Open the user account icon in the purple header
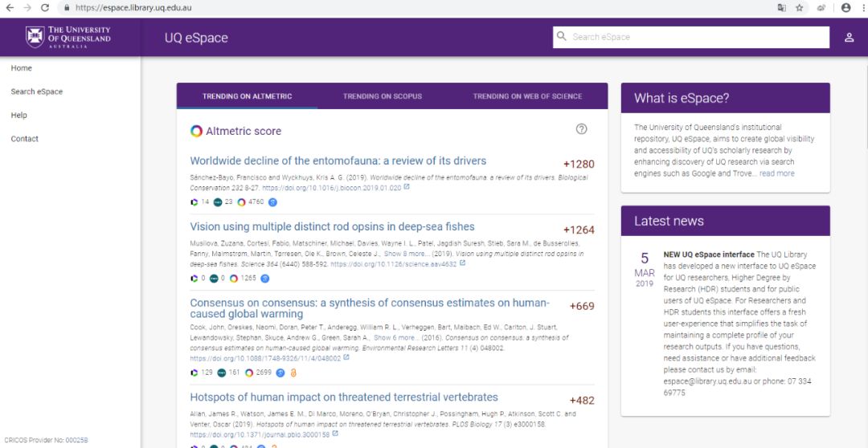 point(849,38)
